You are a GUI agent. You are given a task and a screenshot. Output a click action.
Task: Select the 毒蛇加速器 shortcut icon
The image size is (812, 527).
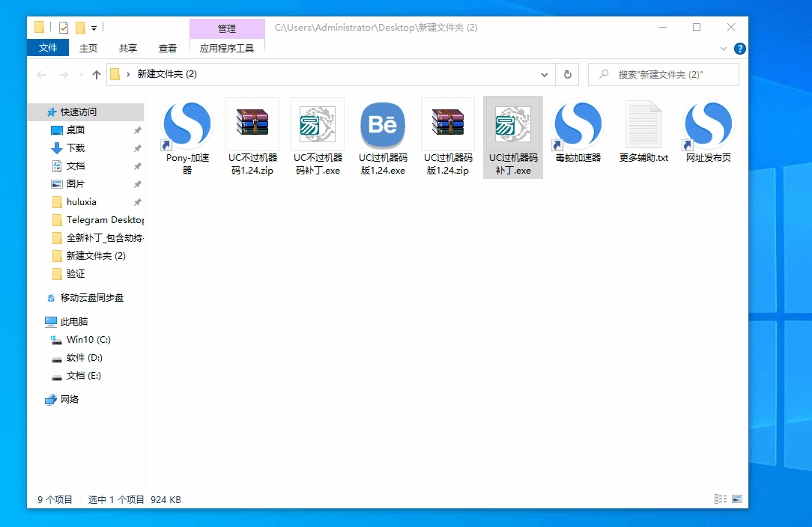[578, 124]
